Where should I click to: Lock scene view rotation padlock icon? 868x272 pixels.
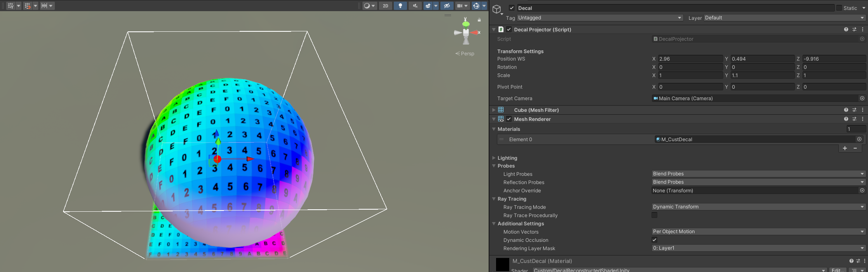click(x=479, y=20)
